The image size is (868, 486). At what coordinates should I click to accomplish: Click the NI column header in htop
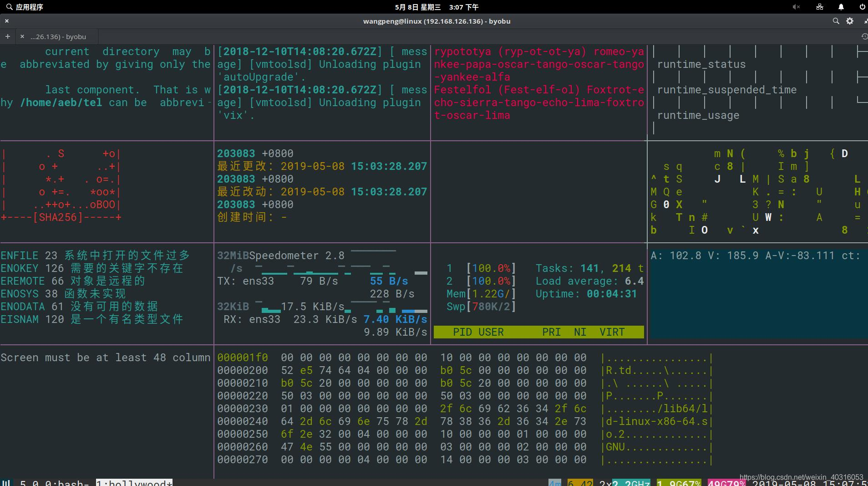click(580, 332)
